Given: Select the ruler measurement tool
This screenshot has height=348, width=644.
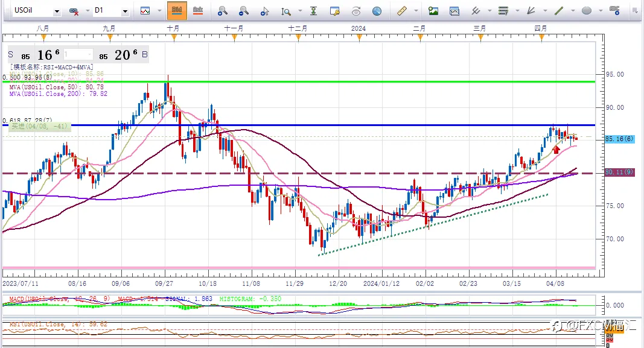Looking at the screenshot, I should [x=402, y=11].
